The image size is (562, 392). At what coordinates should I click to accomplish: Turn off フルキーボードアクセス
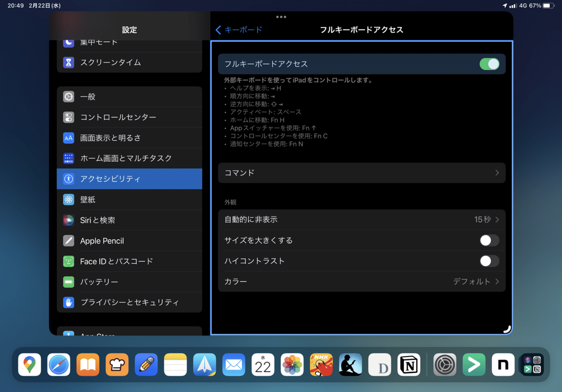coord(489,64)
